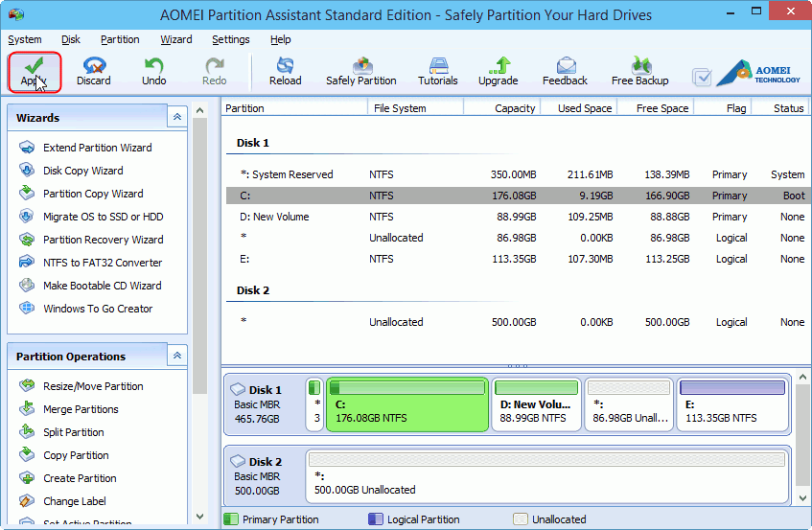
Task: Open Feedback from toolbar
Action: 565,72
